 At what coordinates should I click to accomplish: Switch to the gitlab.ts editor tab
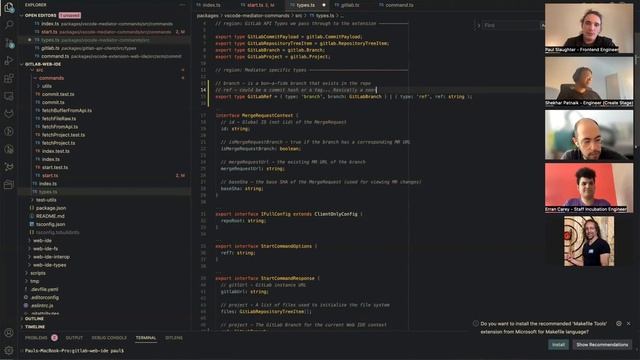coord(350,5)
